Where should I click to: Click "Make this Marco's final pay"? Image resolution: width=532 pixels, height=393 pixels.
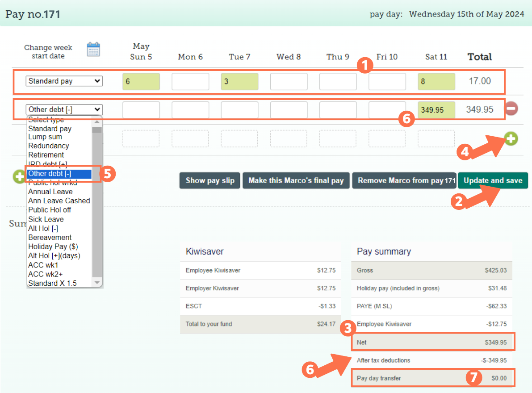click(x=296, y=180)
